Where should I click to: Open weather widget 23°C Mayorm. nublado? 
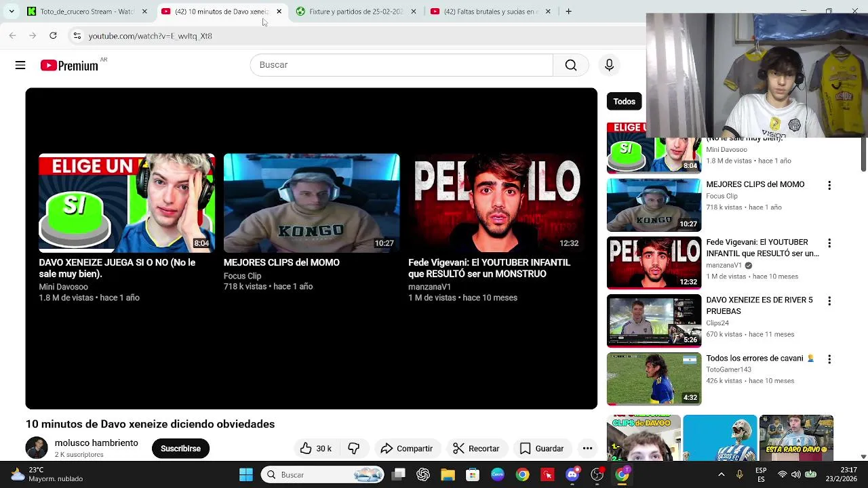(47, 474)
